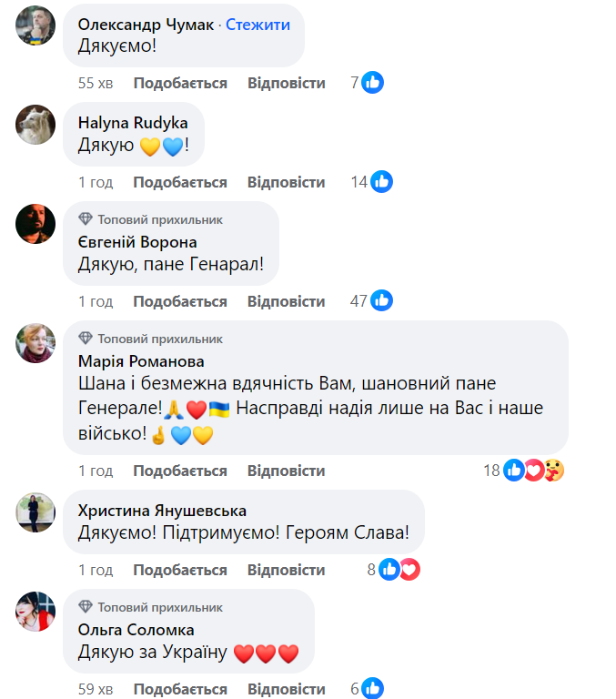Like Halyna Rudyka's comment with Подобається

180,182
